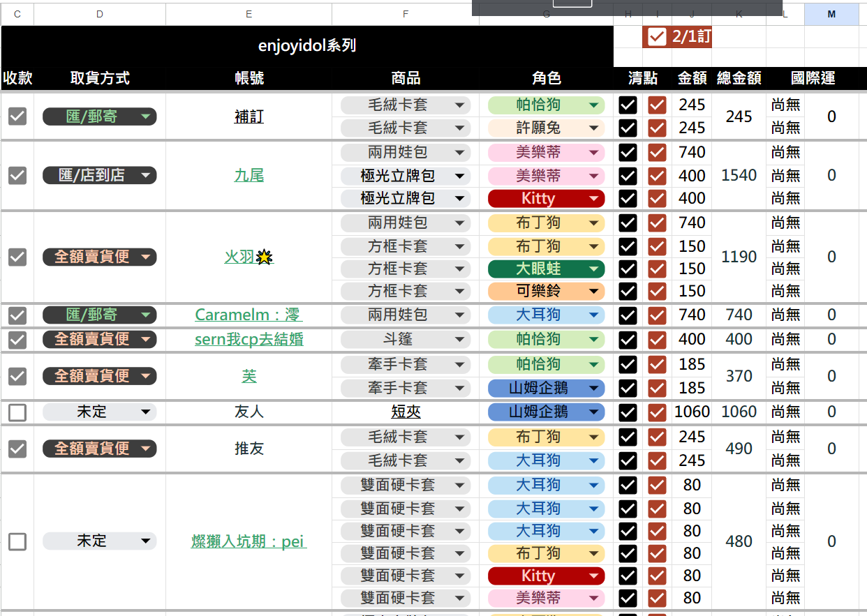
Task: Open the 未定 pickup dropdown for 友人
Action: pos(100,412)
